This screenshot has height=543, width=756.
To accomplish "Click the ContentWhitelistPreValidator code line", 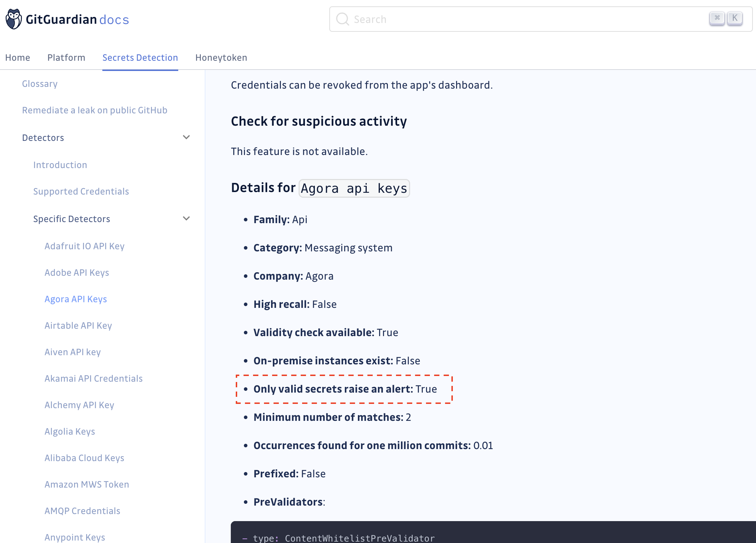I will pyautogui.click(x=338, y=538).
